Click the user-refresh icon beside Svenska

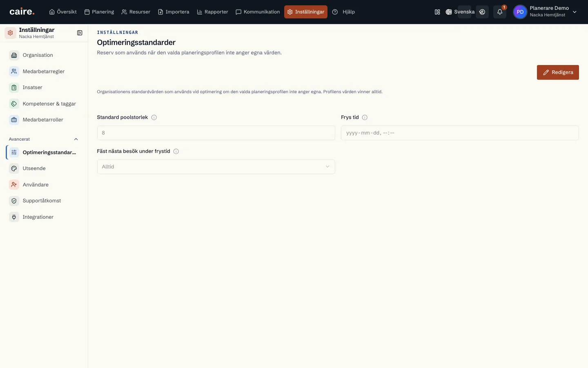(482, 12)
